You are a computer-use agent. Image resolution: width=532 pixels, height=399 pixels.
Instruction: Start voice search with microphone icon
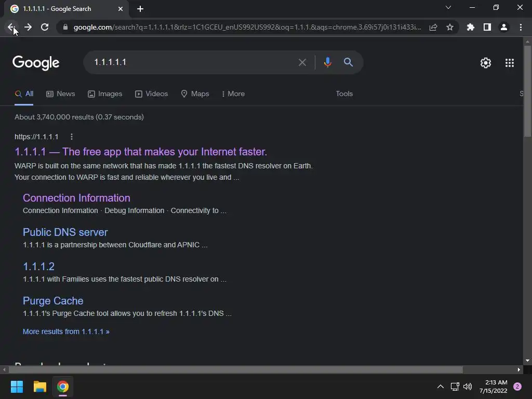(x=327, y=62)
